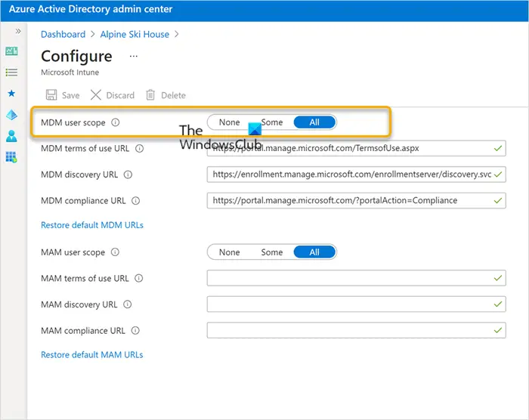
Task: Click checkmark in MAM compliance URL field
Action: coord(498,330)
